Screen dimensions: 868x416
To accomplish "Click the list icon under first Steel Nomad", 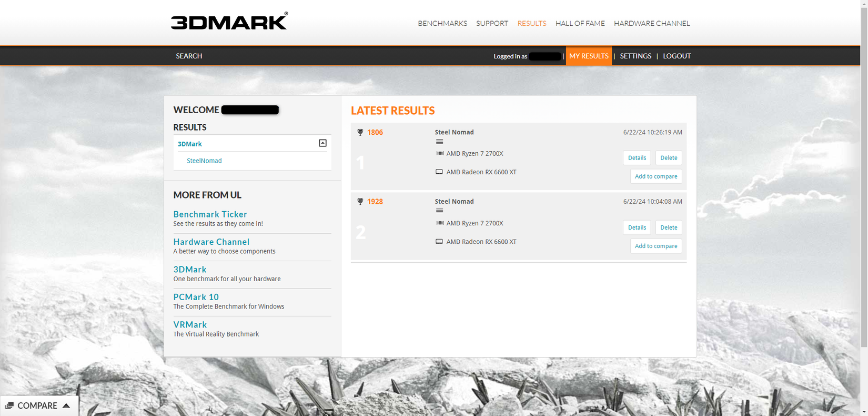I will [439, 142].
